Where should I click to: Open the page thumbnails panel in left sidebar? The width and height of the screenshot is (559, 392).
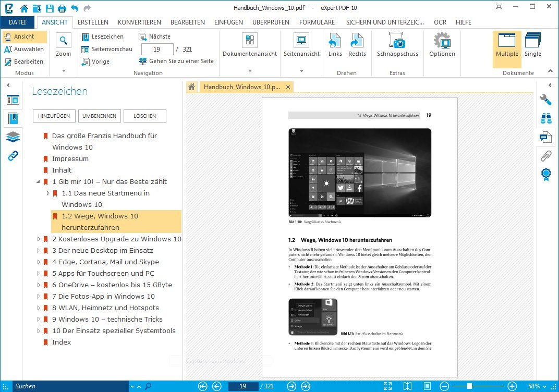(13, 100)
